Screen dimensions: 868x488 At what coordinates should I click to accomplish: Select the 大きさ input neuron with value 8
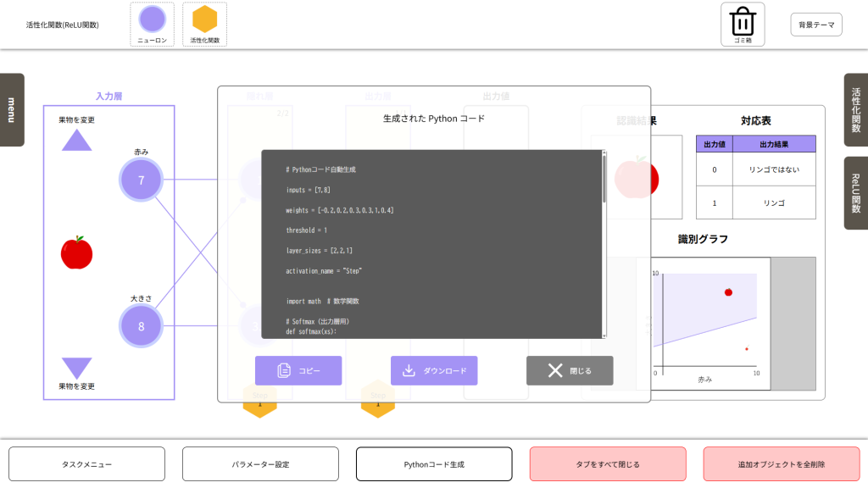141,326
